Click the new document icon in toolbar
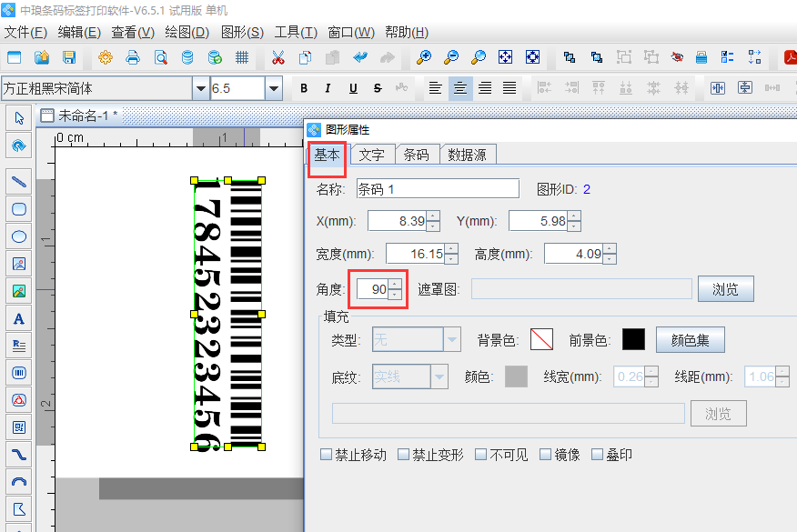This screenshot has width=797, height=532. click(15, 57)
